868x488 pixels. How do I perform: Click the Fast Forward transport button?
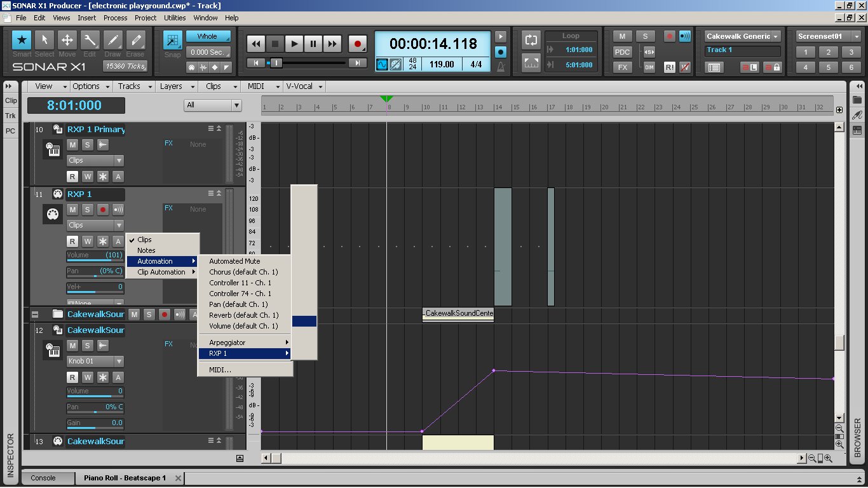332,44
